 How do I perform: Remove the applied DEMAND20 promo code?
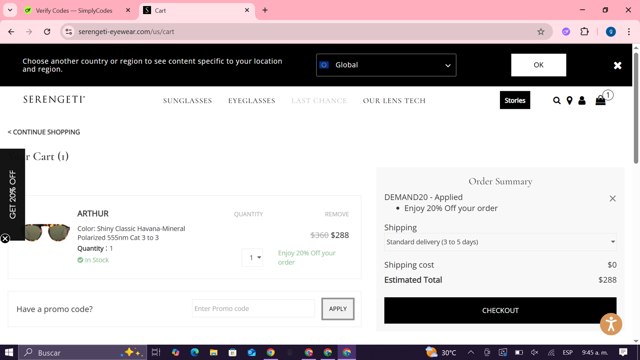612,198
